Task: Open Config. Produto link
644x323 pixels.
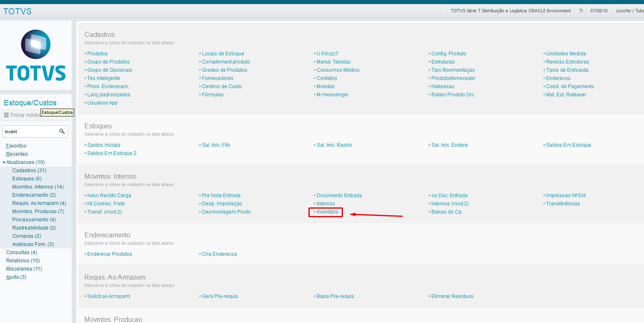Action: [x=449, y=54]
